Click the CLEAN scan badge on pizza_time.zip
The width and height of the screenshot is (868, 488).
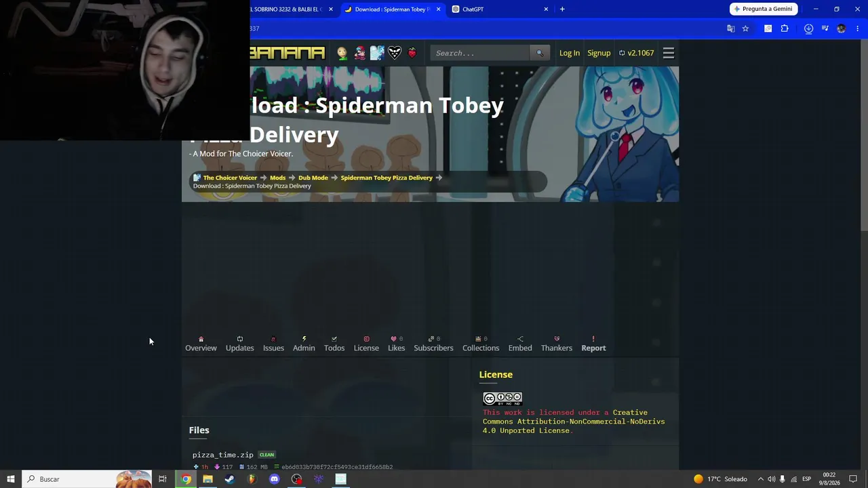pyautogui.click(x=267, y=455)
